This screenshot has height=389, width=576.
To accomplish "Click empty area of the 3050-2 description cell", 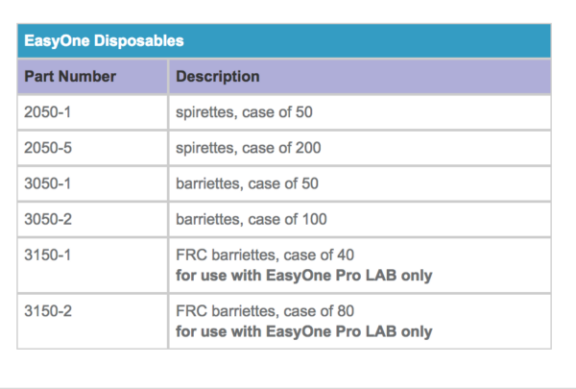I will (x=439, y=219).
